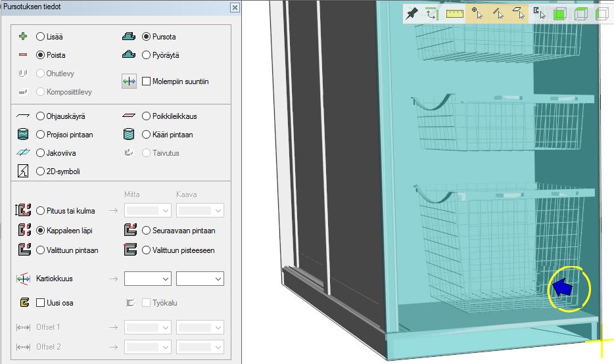Select the Projisoi pintaan radio button
This screenshot has width=614, height=364.
(x=40, y=134)
